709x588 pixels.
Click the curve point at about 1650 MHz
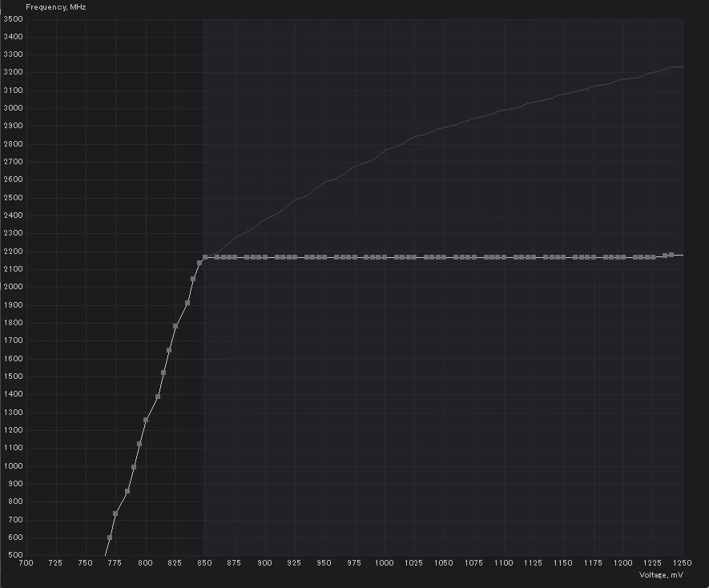(x=169, y=349)
